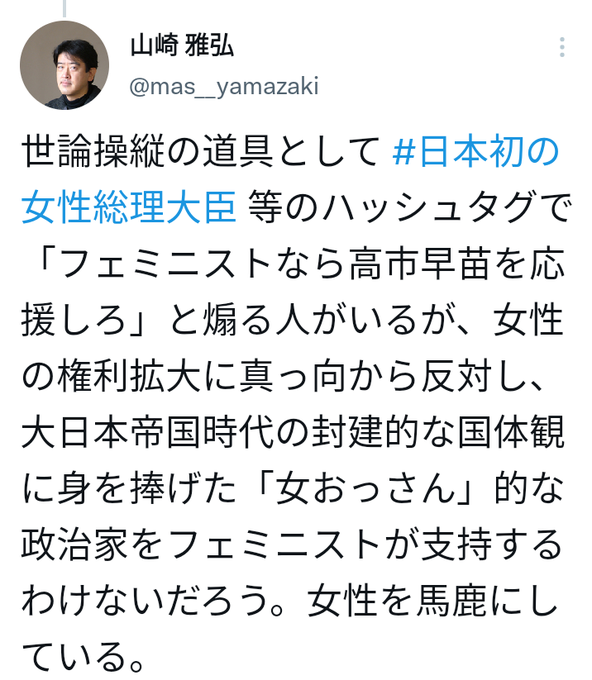This screenshot has width=592, height=680.
Task: Open the three-dot more options menu
Action: 562,47
